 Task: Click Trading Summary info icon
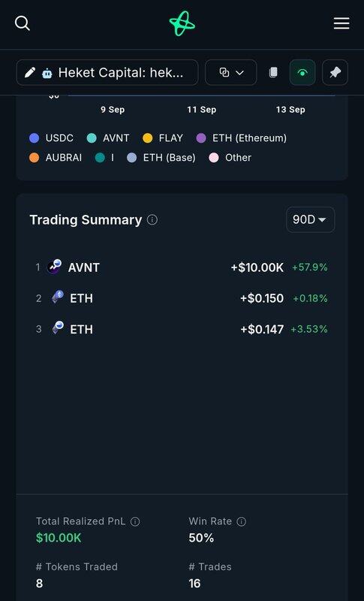(152, 219)
